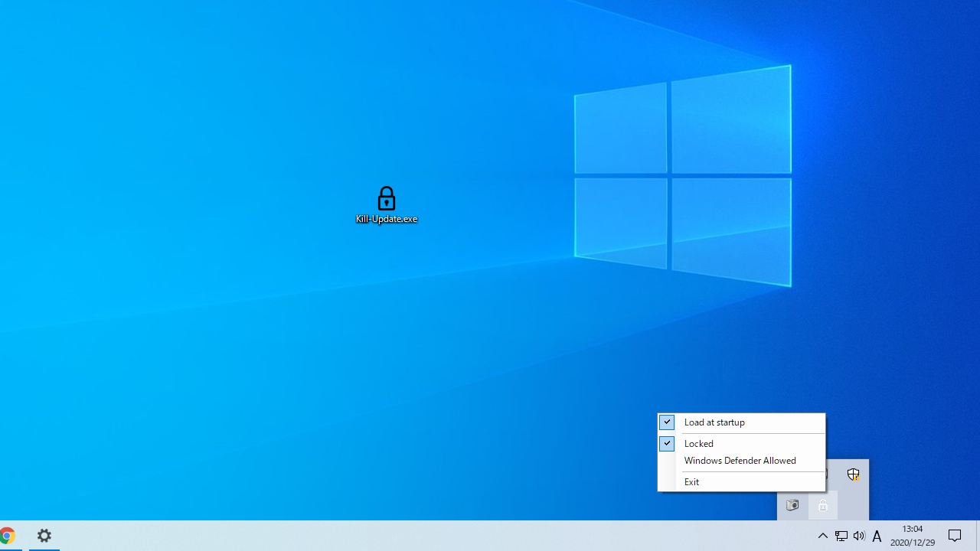The height and width of the screenshot is (551, 980).
Task: Click the network icon in the system tray
Action: tap(841, 536)
